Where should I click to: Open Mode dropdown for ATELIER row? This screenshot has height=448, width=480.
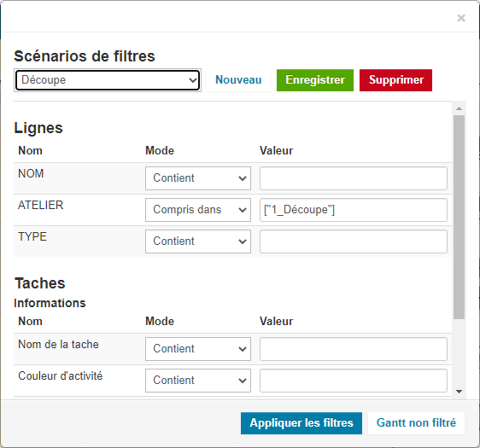coord(198,210)
